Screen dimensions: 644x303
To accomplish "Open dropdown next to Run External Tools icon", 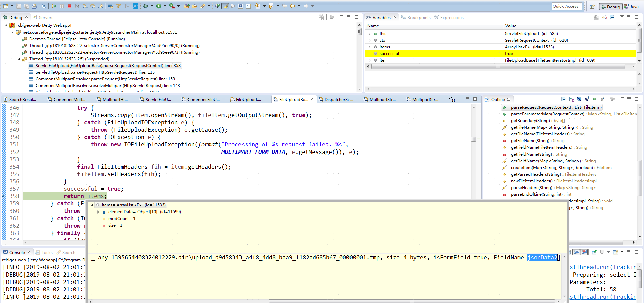I will click(178, 6).
